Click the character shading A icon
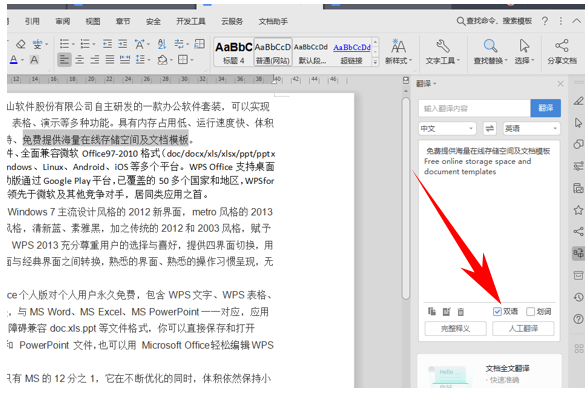The height and width of the screenshot is (394, 585). point(34,60)
